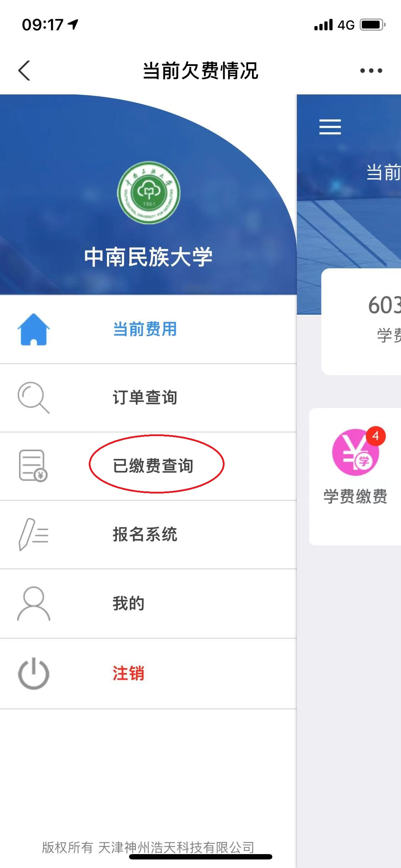Click the university emblem logo

[x=149, y=193]
